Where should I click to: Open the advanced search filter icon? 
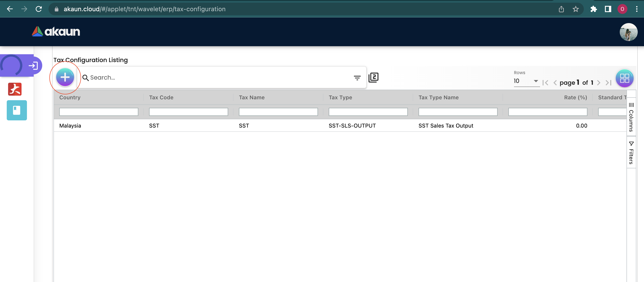tap(357, 78)
